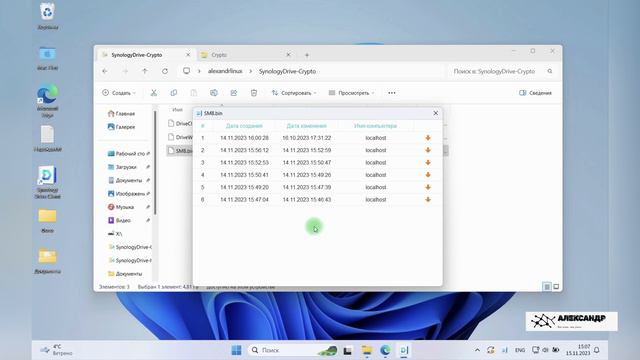Screen dimensions: 640x360
Task: Close the SMB.bin version dialog
Action: point(436,113)
